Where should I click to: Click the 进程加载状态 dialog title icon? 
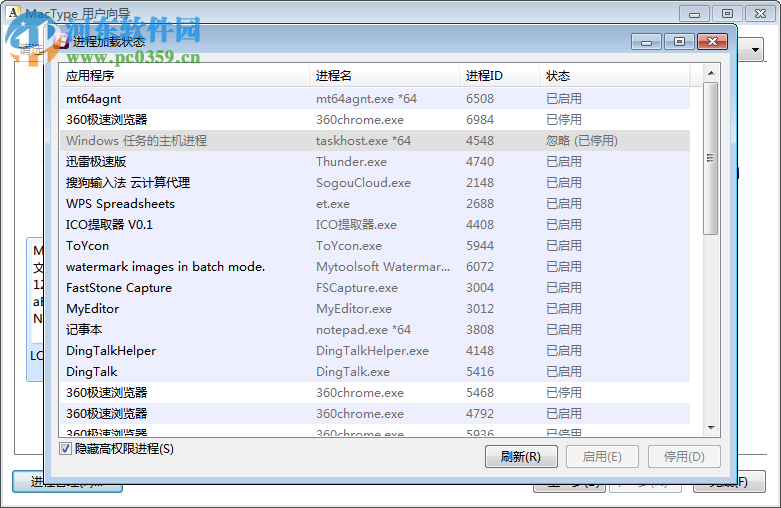click(62, 41)
